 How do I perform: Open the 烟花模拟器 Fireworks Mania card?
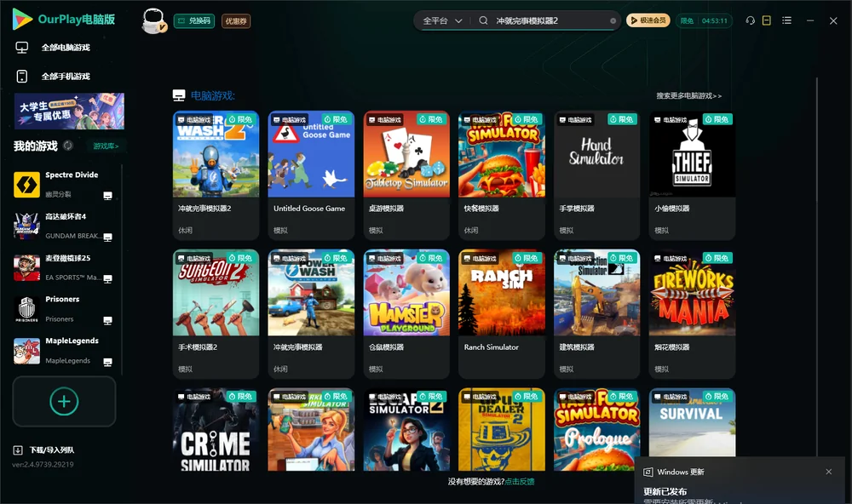(x=692, y=313)
